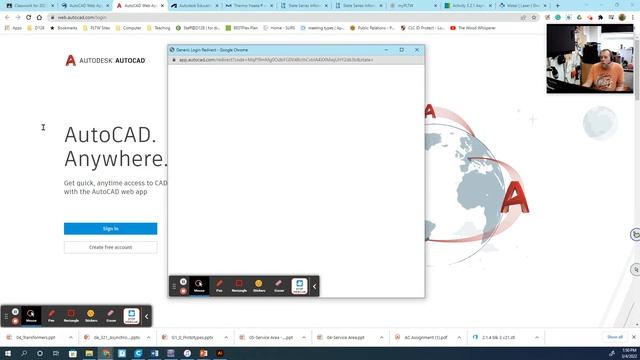
Task: Open PowerPoint from taskbar
Action: coord(203,353)
